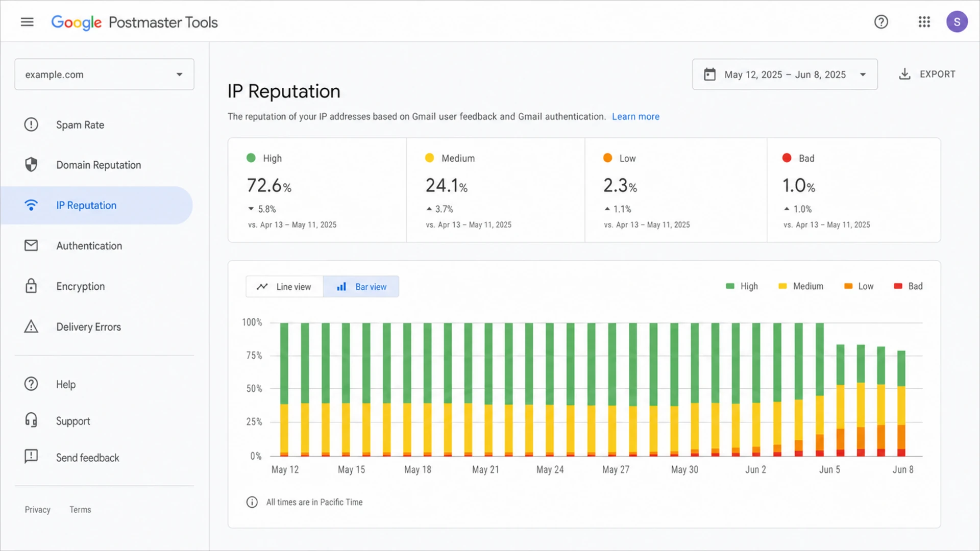Click the red Bad legend color swatch
Image resolution: width=980 pixels, height=551 pixels.
pyautogui.click(x=898, y=286)
